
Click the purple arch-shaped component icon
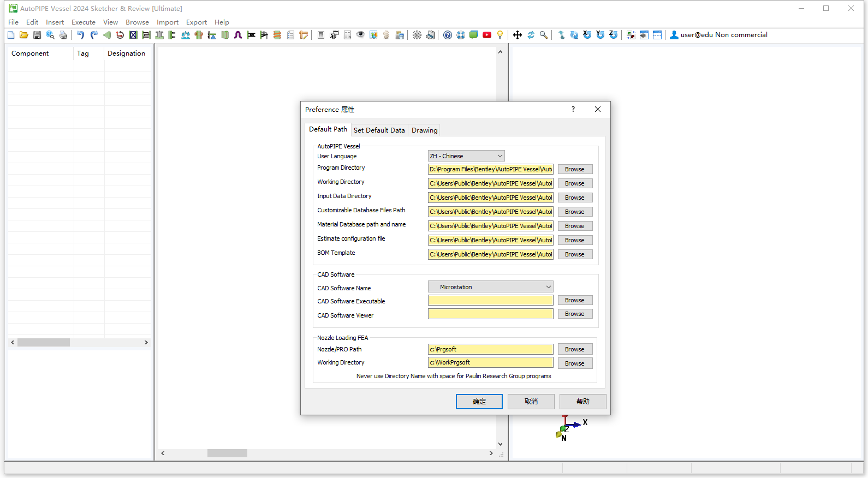pyautogui.click(x=238, y=35)
